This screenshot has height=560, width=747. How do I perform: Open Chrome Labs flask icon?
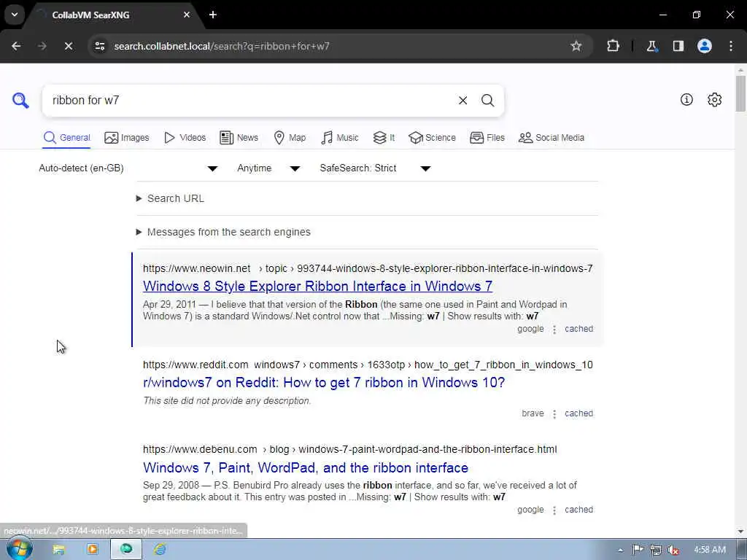pos(651,46)
